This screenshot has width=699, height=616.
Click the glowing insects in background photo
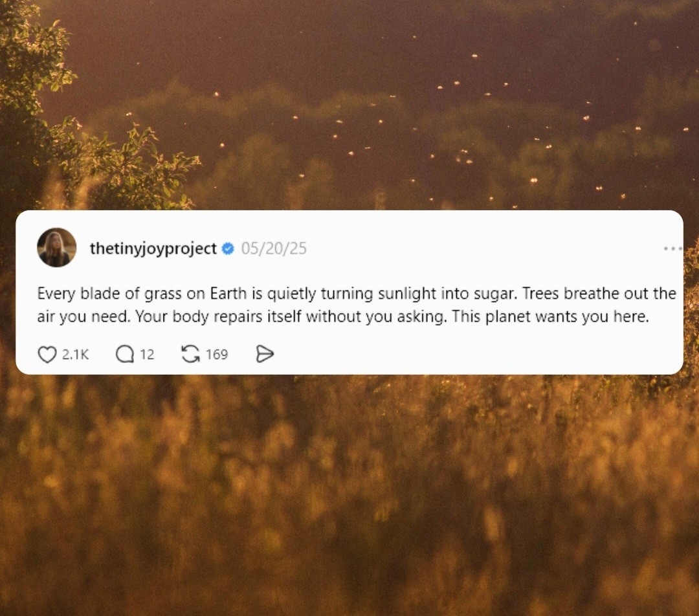coord(491,134)
